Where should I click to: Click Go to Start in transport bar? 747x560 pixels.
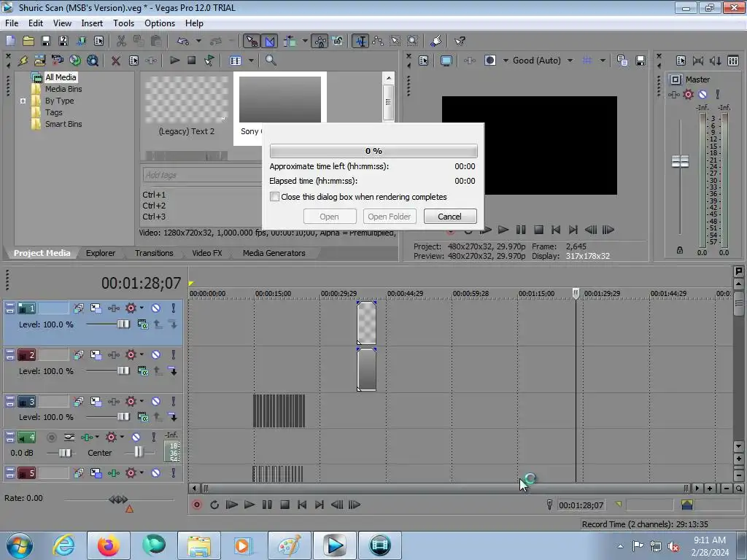pyautogui.click(x=302, y=505)
